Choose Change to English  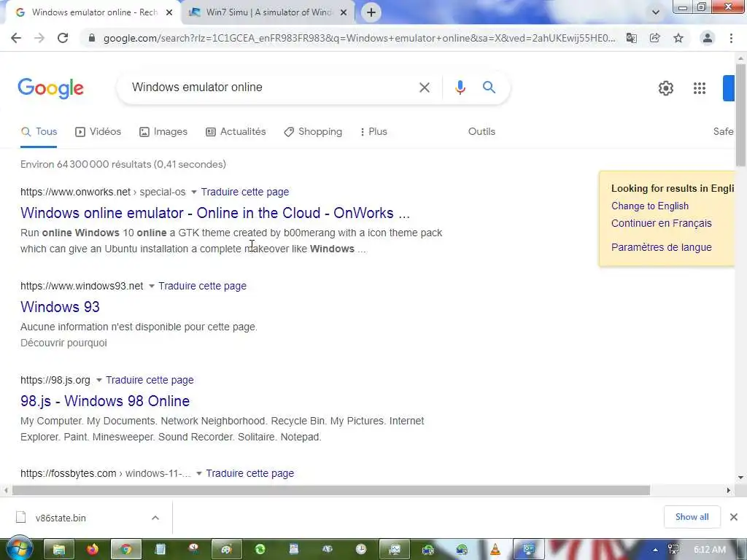650,206
